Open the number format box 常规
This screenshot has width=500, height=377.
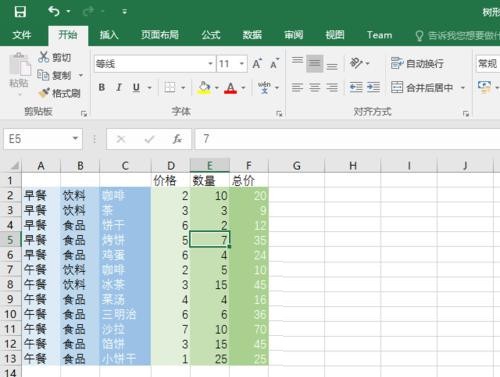[x=488, y=63]
